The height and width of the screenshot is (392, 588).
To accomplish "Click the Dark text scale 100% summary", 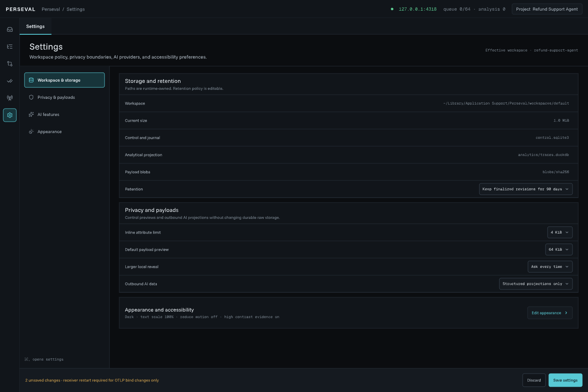I will [202, 317].
